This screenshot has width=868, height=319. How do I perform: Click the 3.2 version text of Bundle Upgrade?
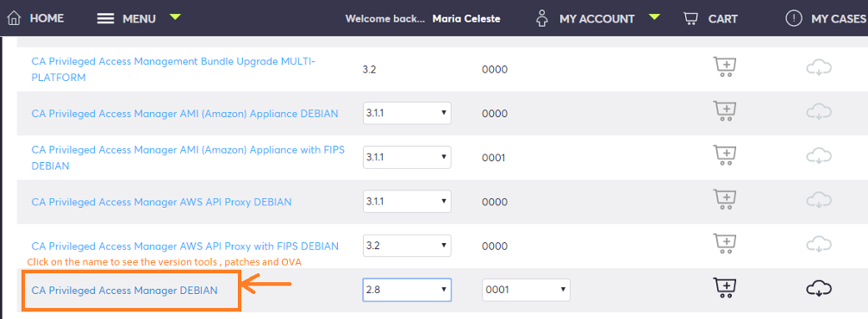(x=369, y=70)
